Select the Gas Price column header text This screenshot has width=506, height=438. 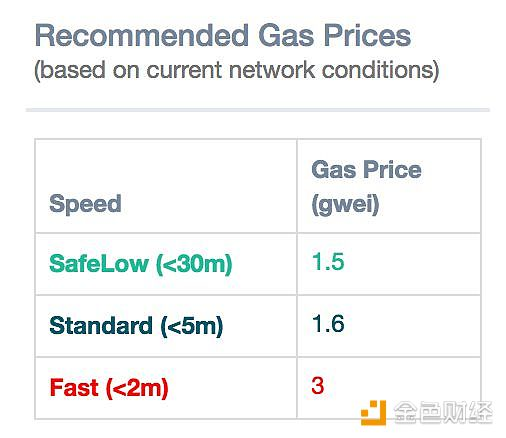[x=366, y=170]
